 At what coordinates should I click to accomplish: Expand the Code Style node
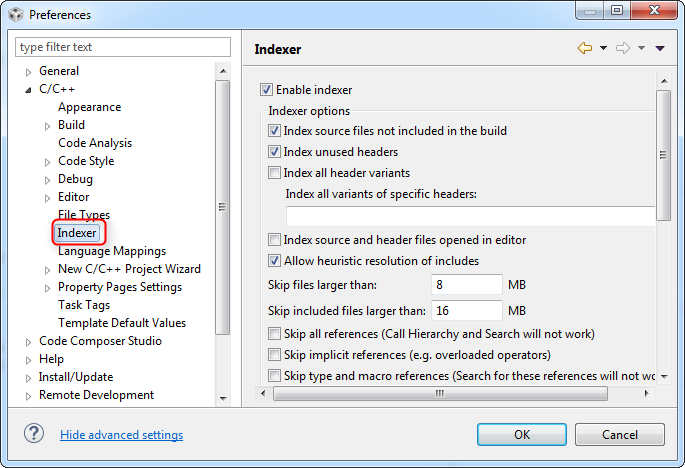tap(47, 162)
